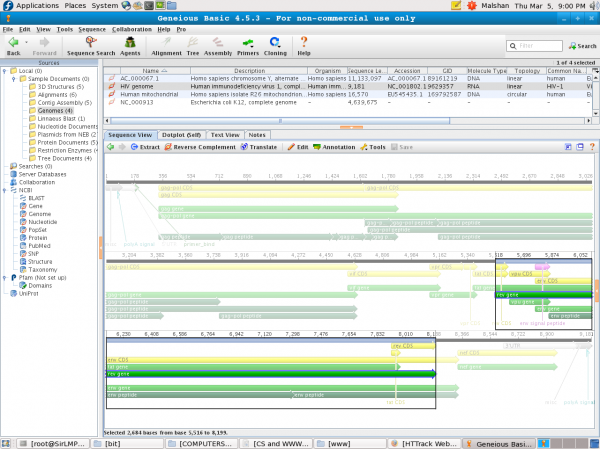
Task: Click the Extract button
Action: pyautogui.click(x=144, y=146)
